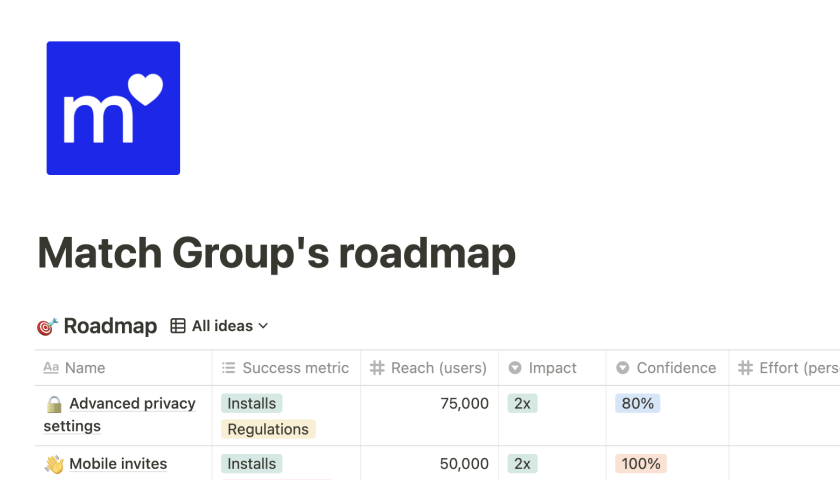Viewport: 840px width, 480px height.
Task: Click the 80% confidence tag
Action: [x=638, y=403]
